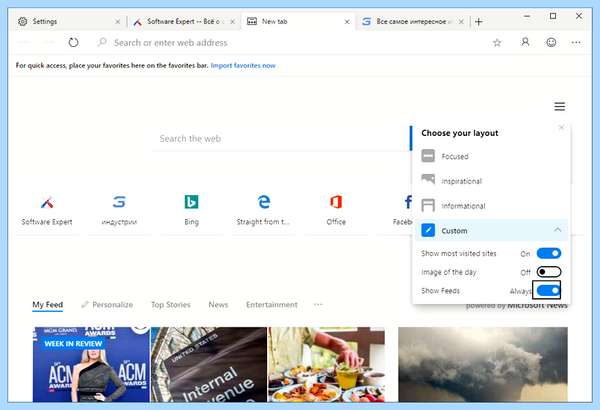Close the Settings tab
Image resolution: width=600 pixels, height=410 pixels.
tap(117, 22)
